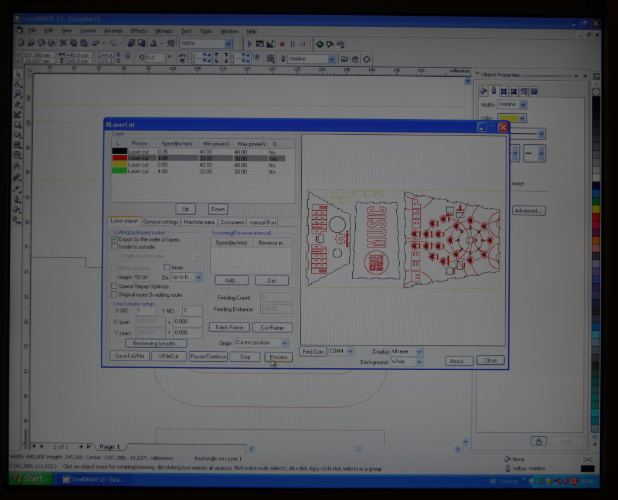Open the Fill tab in Object Properties
Viewport: 618px width, 500px height.
483,91
